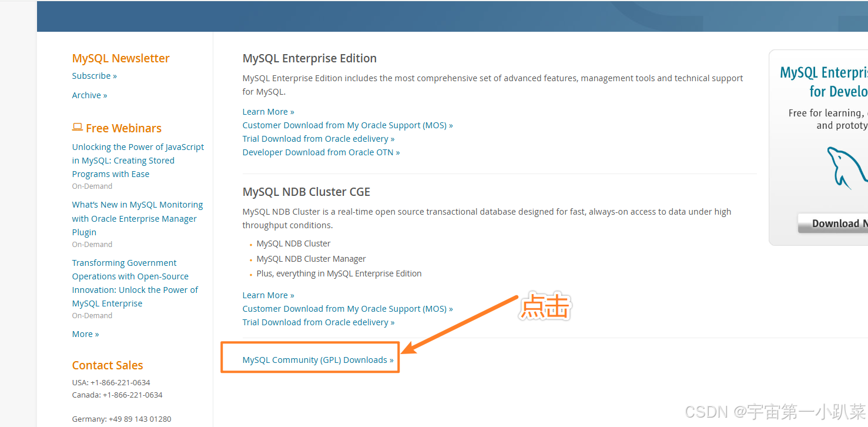
Task: Click the Canada sales phone number
Action: [133, 395]
